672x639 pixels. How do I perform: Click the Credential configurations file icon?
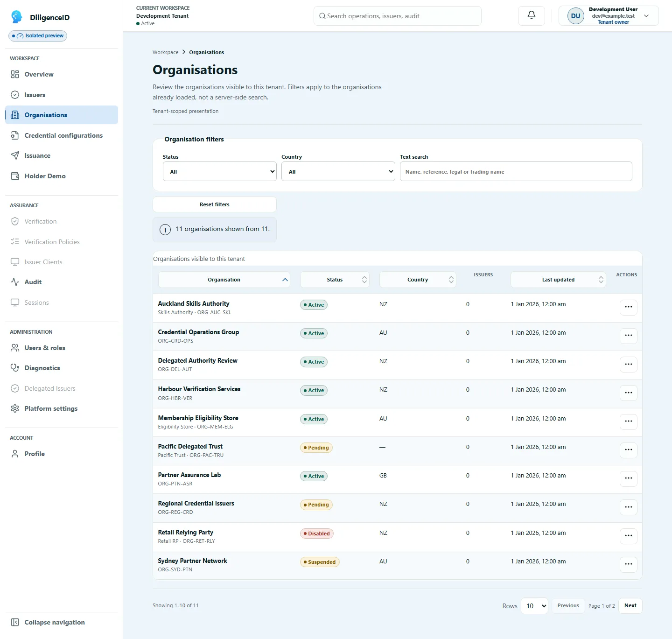click(x=15, y=135)
